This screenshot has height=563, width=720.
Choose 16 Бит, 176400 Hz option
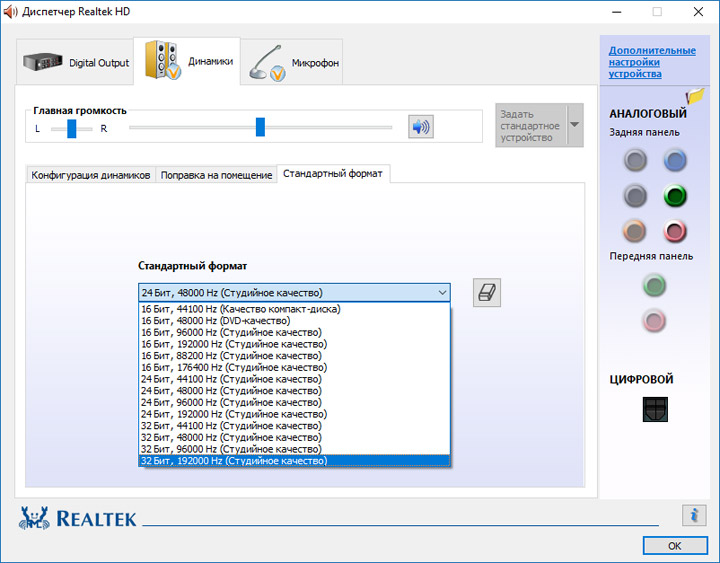294,367
